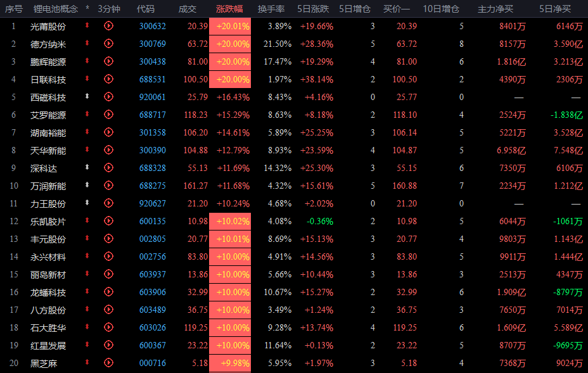Click the 3-minute play icon for 光莆股份
The image size is (588, 373).
[108, 26]
